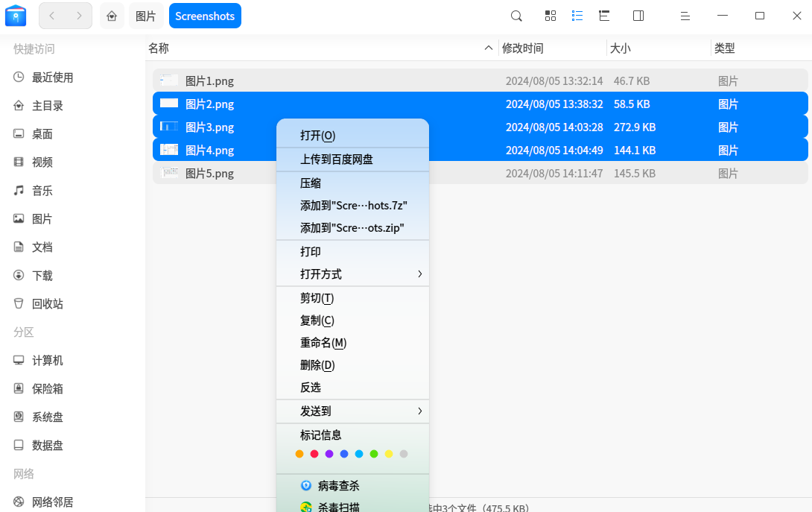Pick the red tag color dot

coord(314,454)
